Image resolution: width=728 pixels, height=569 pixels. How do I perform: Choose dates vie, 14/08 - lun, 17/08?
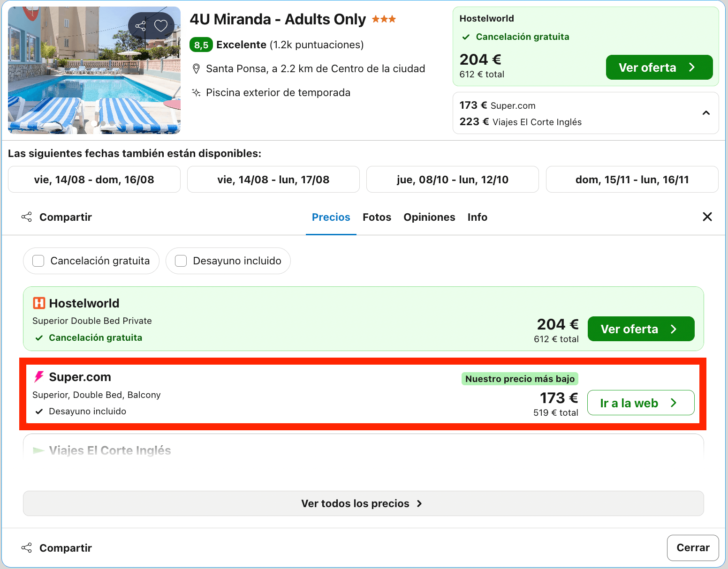(x=273, y=180)
